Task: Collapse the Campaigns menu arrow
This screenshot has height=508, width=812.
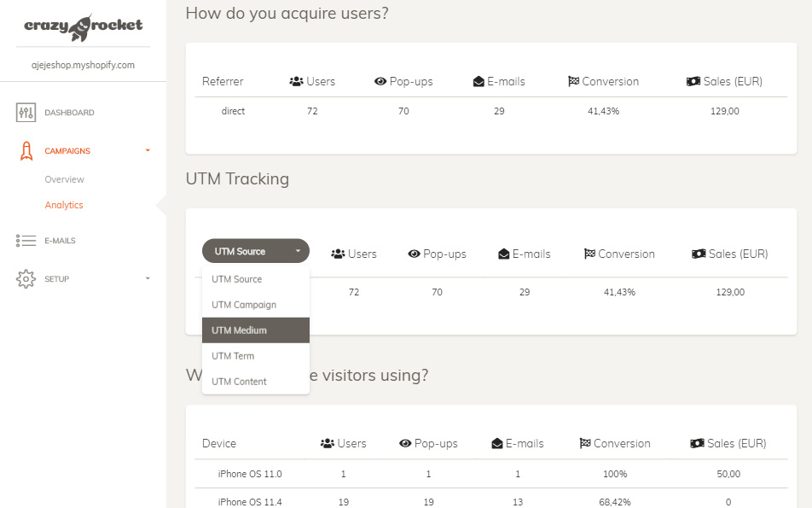Action: (x=148, y=150)
